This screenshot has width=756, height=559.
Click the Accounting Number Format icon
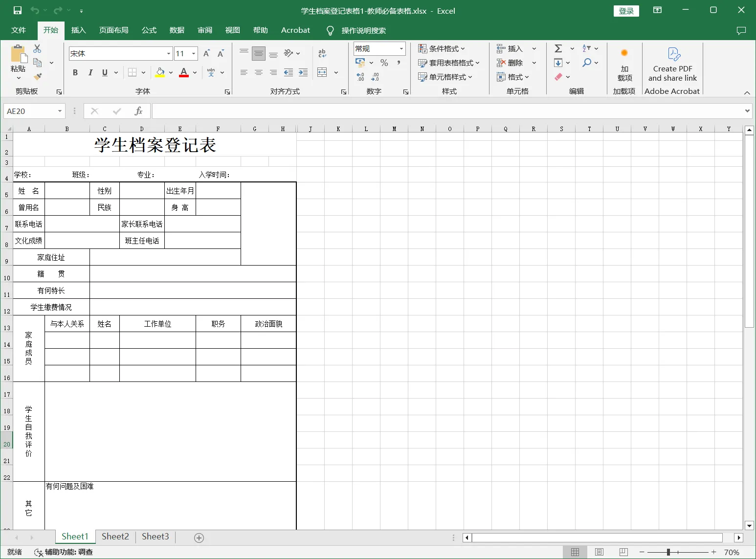tap(361, 63)
